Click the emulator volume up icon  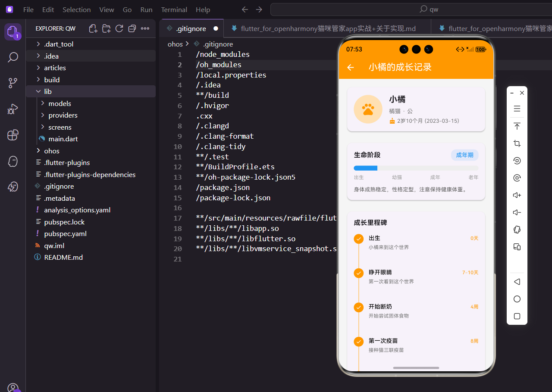[517, 195]
